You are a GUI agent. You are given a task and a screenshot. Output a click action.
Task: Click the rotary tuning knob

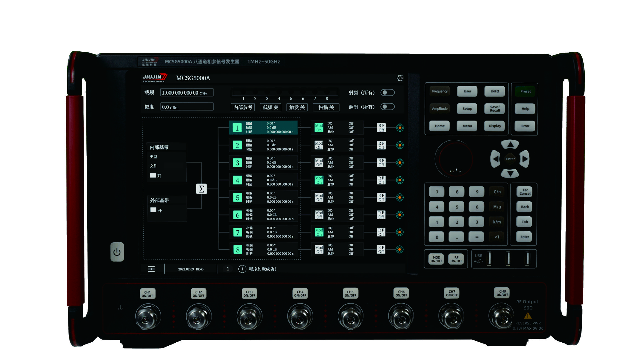(454, 159)
